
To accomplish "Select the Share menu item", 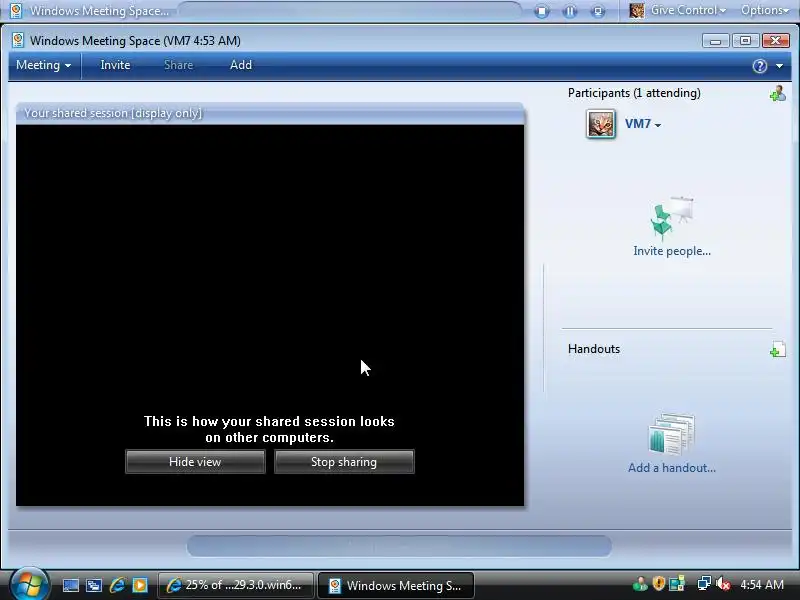I will [179, 65].
